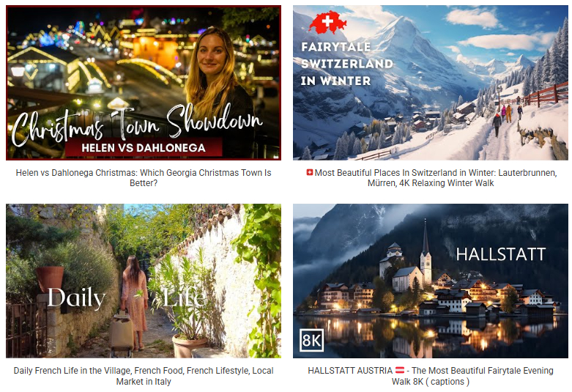Click the Austrian flag emoji in the Hallstatt title
The width and height of the screenshot is (572, 392).
pos(400,371)
